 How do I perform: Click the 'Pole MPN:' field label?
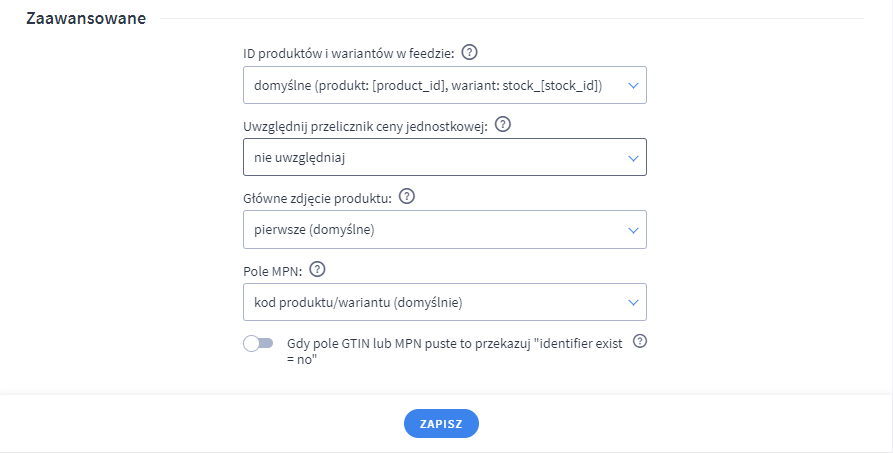272,271
